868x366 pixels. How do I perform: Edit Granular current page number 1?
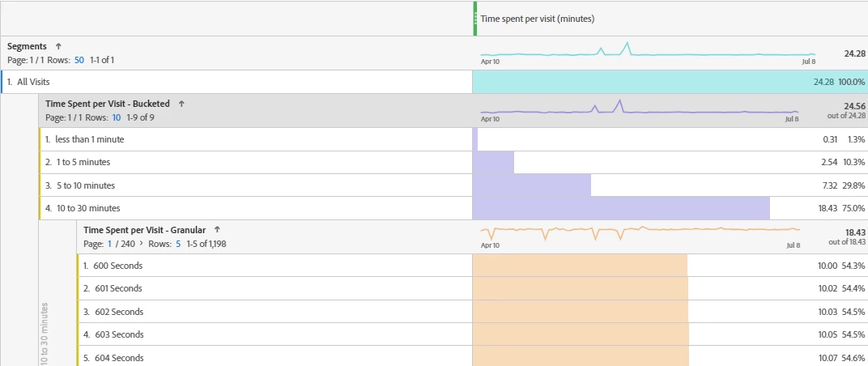[x=109, y=243]
